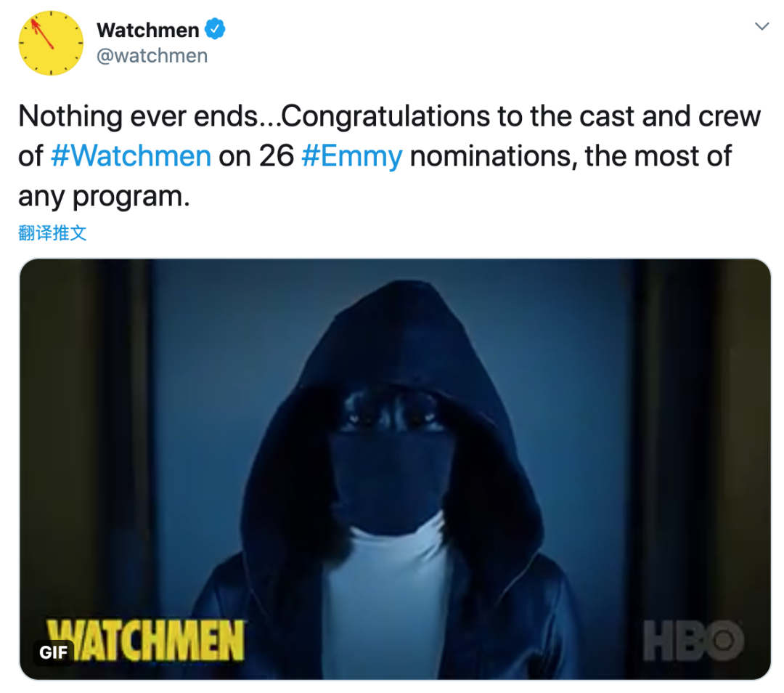This screenshot has height=693, width=784.
Task: Click the tweet text starting 'Nothing ever ends'
Action: tap(389, 156)
